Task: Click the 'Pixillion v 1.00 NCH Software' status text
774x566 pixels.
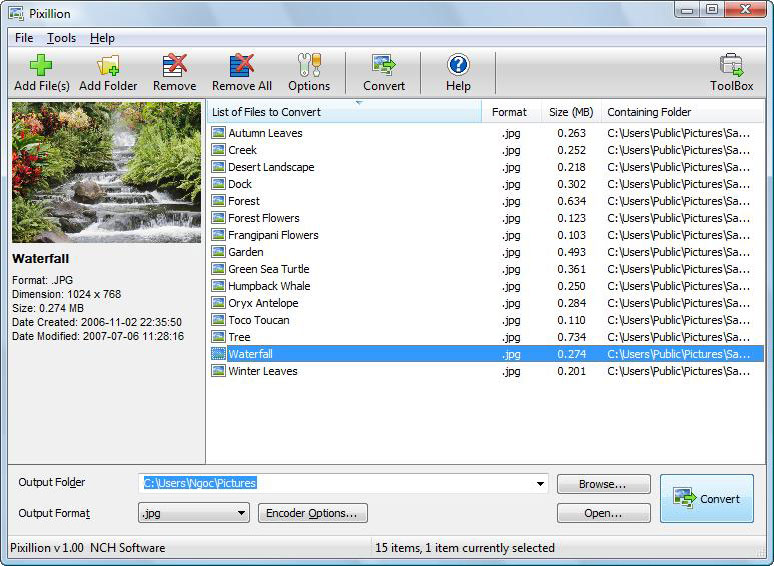Action: tap(88, 548)
